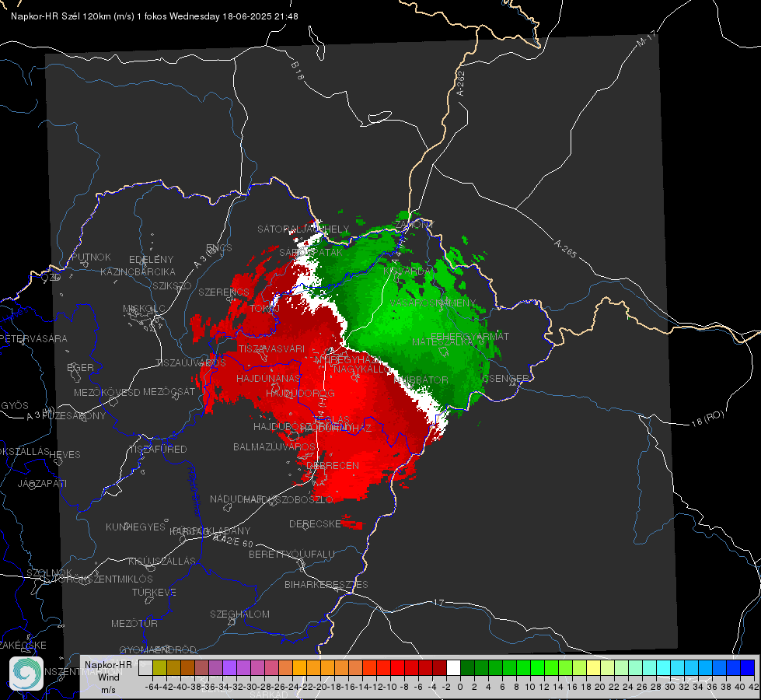The image size is (761, 700).
Task: Click the SZIKSZO town label
Action: pos(172,285)
